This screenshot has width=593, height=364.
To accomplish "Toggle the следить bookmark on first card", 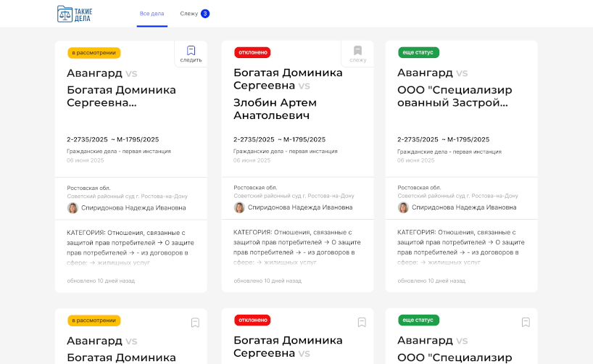I will (x=191, y=54).
